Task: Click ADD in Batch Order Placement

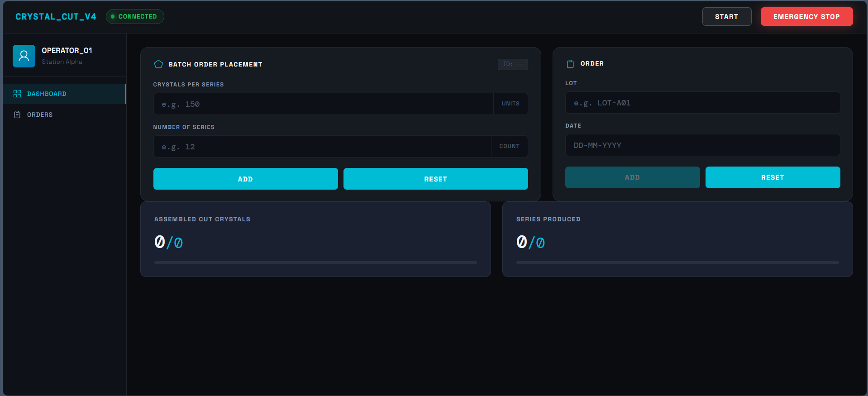Action: click(246, 179)
